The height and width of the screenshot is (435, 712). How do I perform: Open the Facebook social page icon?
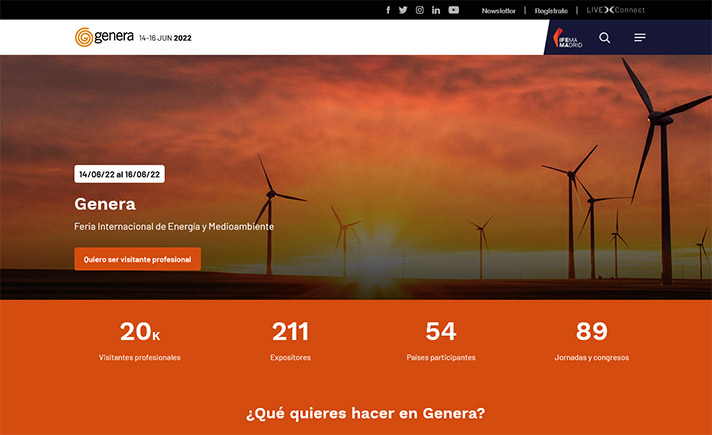pyautogui.click(x=388, y=10)
